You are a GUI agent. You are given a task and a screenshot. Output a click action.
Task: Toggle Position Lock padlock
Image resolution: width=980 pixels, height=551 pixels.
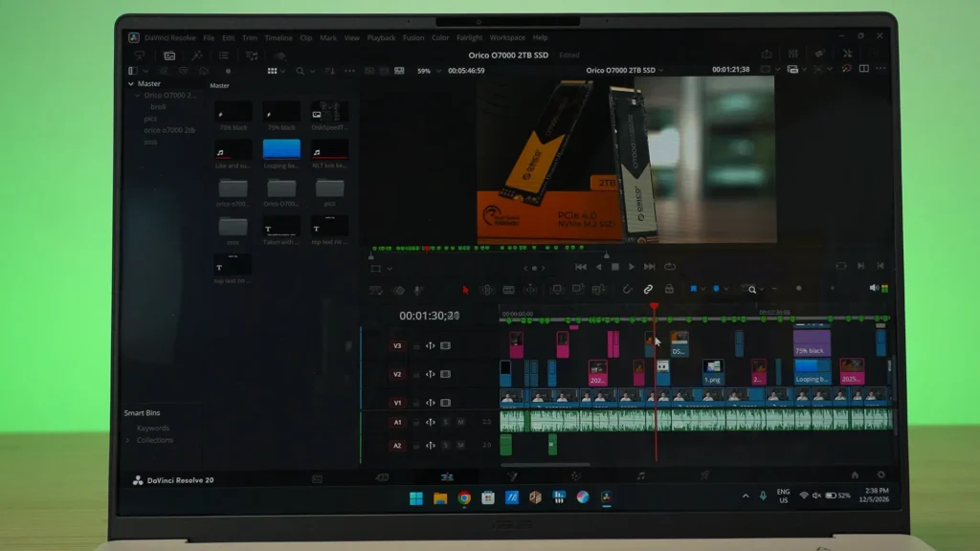[x=669, y=289]
